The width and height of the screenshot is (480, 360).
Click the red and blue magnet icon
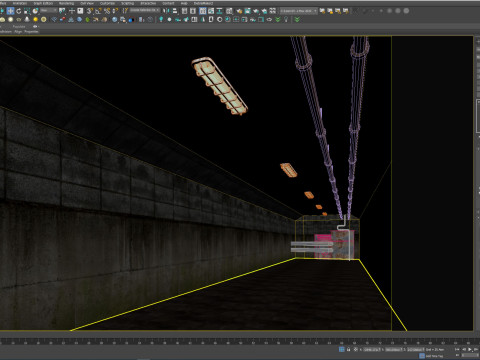click(x=62, y=19)
